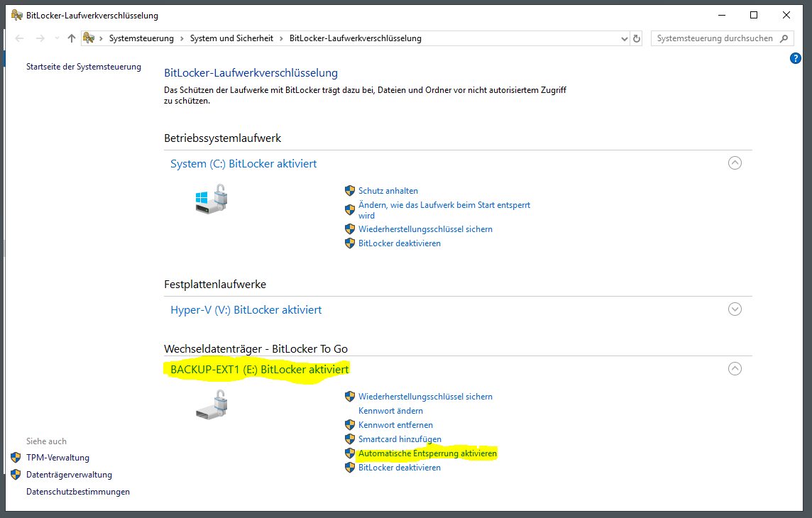Select System und Sicherheit breadcrumb

231,38
